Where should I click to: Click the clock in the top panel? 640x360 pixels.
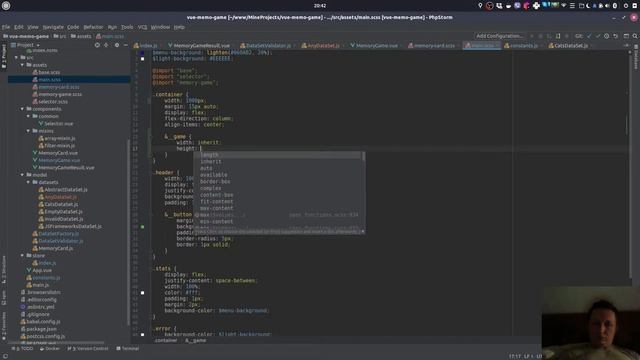click(320, 6)
